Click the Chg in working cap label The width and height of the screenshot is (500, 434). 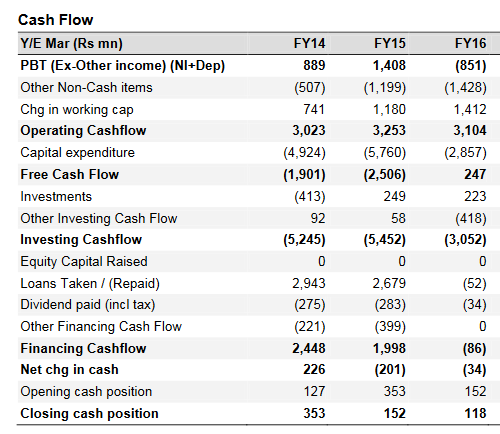click(77, 109)
